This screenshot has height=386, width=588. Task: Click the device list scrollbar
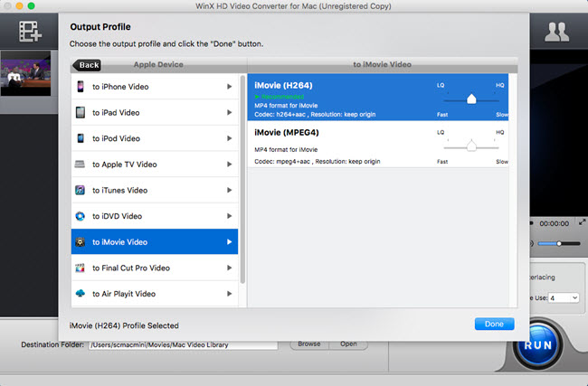pos(242,180)
